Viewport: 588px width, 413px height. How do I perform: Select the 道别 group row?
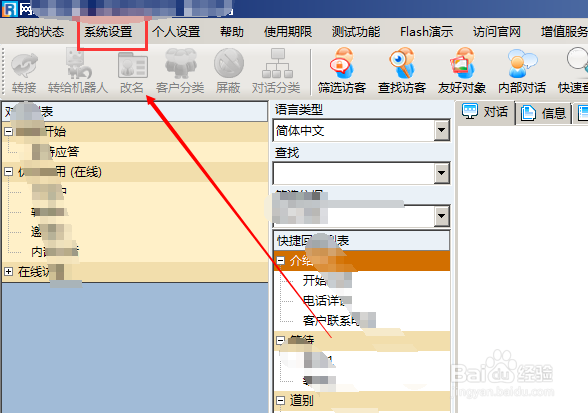[x=362, y=401]
